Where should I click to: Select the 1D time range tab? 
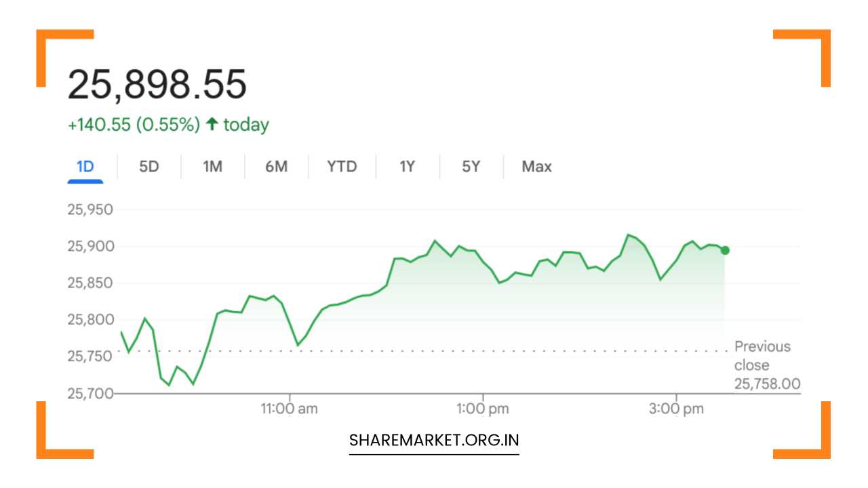84,166
